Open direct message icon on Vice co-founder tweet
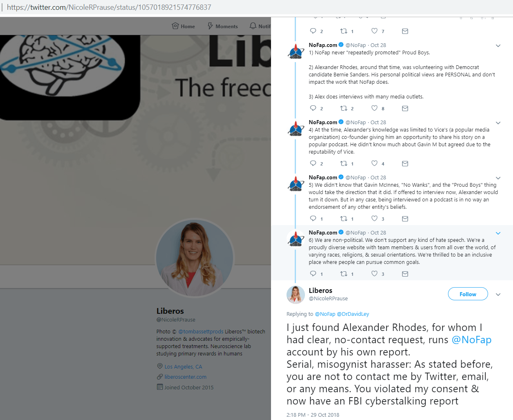The height and width of the screenshot is (420, 513). (x=405, y=163)
